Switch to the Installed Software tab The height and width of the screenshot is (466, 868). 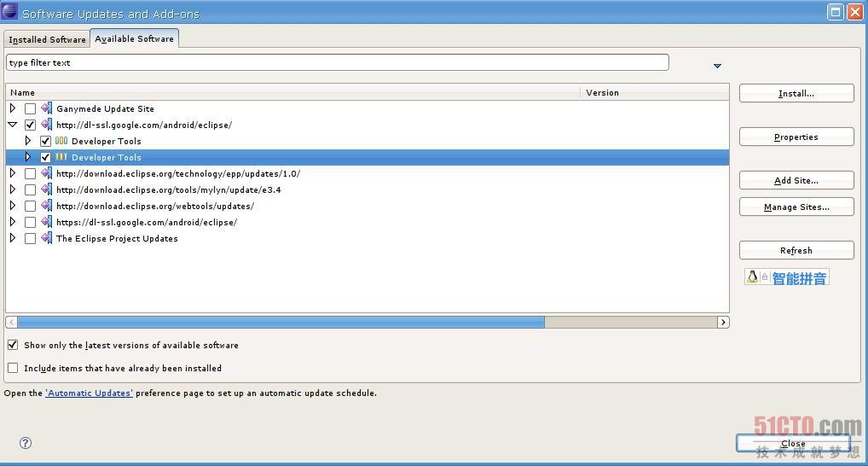[47, 39]
